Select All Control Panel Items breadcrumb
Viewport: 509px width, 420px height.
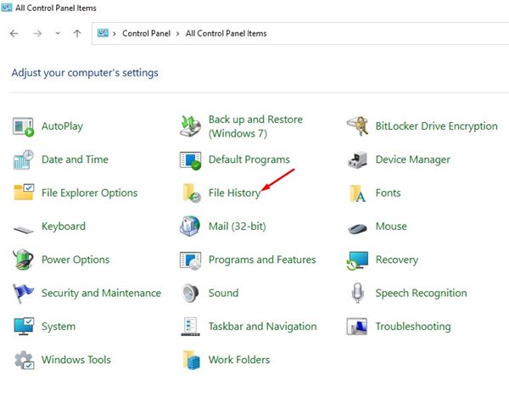pyautogui.click(x=226, y=34)
